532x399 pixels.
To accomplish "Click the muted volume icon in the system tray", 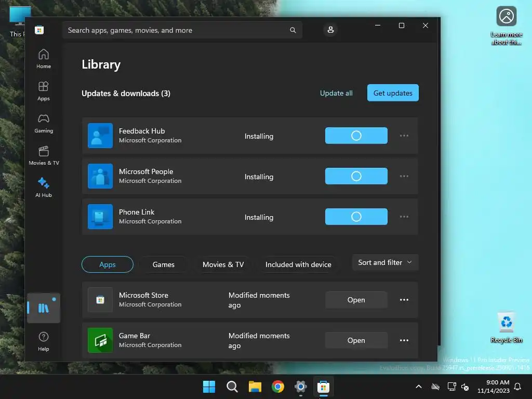I will tap(465, 387).
